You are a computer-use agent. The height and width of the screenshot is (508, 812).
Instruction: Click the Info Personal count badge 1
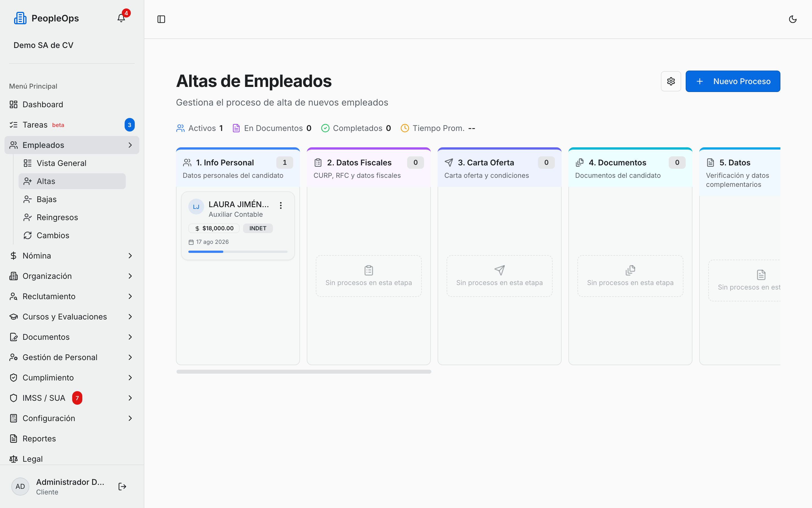click(x=284, y=163)
